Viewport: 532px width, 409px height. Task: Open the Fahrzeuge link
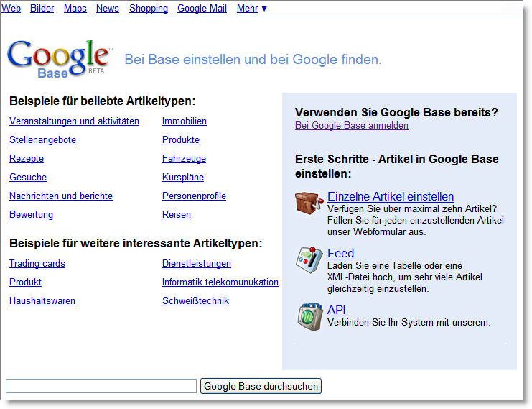click(185, 159)
